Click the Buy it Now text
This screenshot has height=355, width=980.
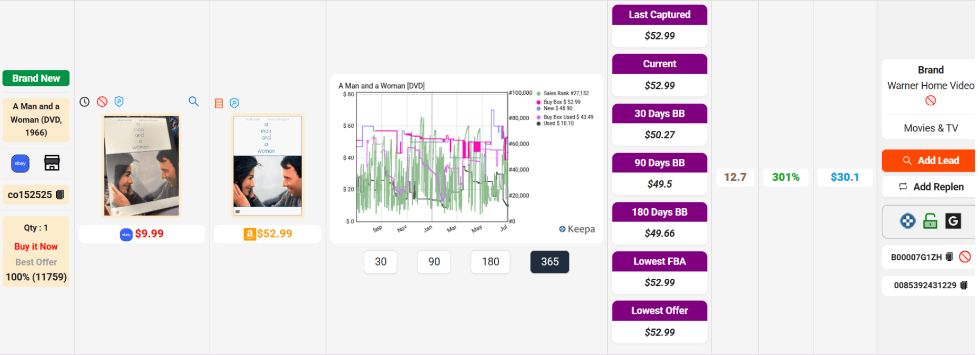pos(36,247)
